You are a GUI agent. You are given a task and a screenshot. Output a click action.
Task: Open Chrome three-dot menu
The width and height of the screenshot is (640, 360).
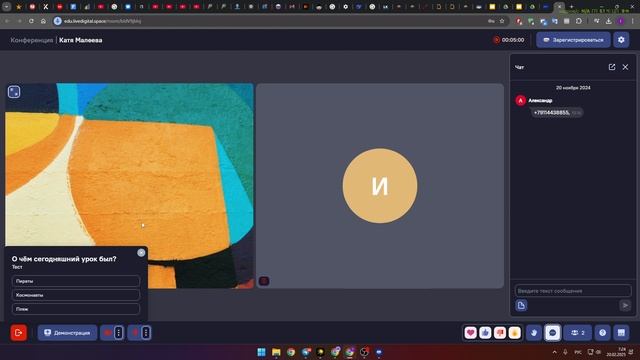[x=633, y=21]
